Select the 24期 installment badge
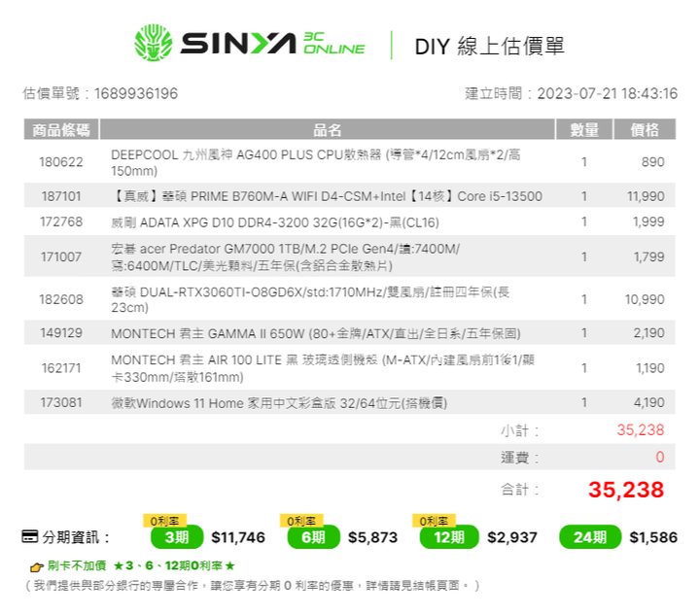The height and width of the screenshot is (614, 700). point(590,537)
